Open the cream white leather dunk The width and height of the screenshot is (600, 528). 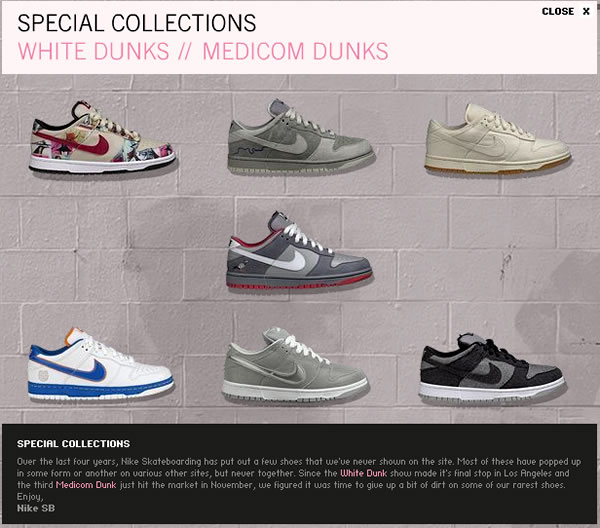[x=497, y=138]
